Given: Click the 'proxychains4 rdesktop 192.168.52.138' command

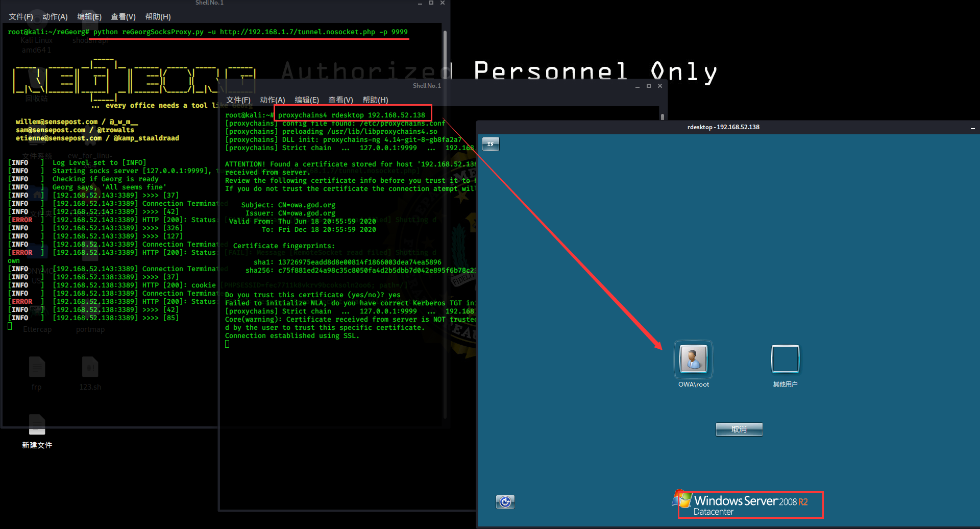Looking at the screenshot, I should coord(351,115).
